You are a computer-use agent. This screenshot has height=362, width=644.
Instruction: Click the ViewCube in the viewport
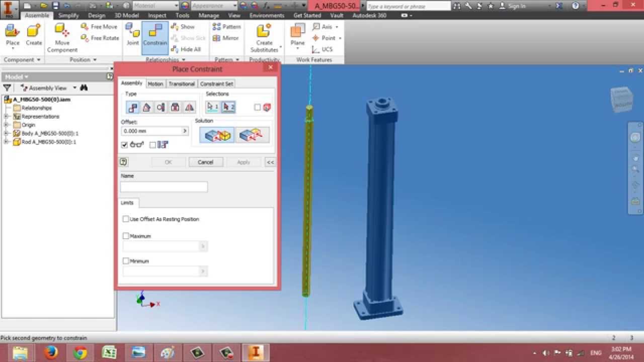point(622,99)
